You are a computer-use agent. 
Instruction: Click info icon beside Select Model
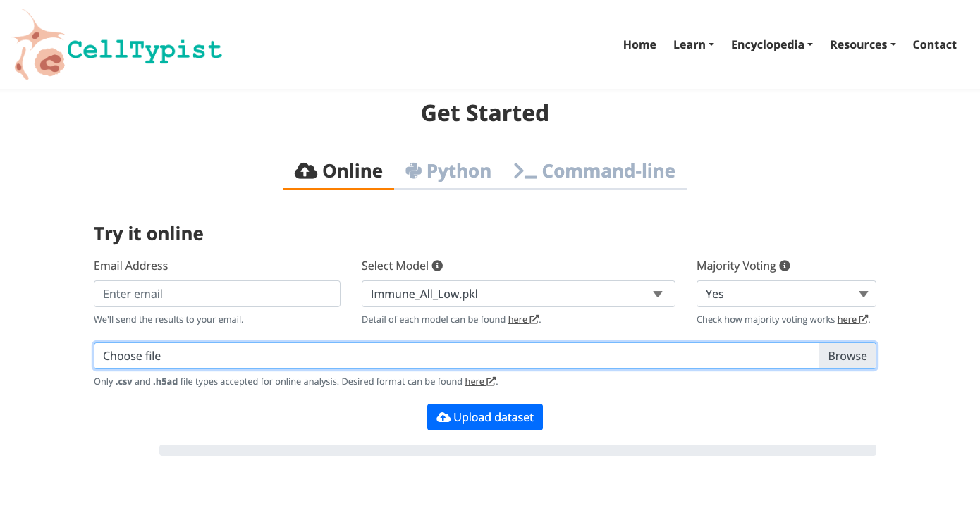(x=437, y=266)
